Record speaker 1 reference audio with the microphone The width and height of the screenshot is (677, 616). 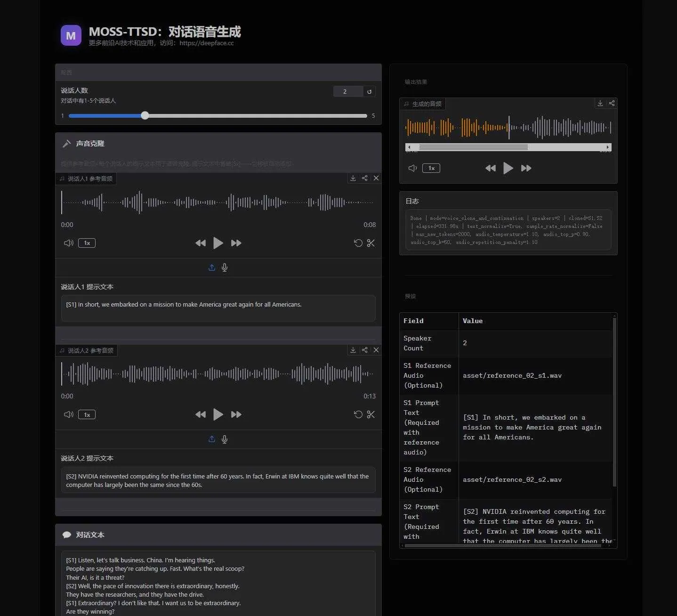tap(225, 267)
